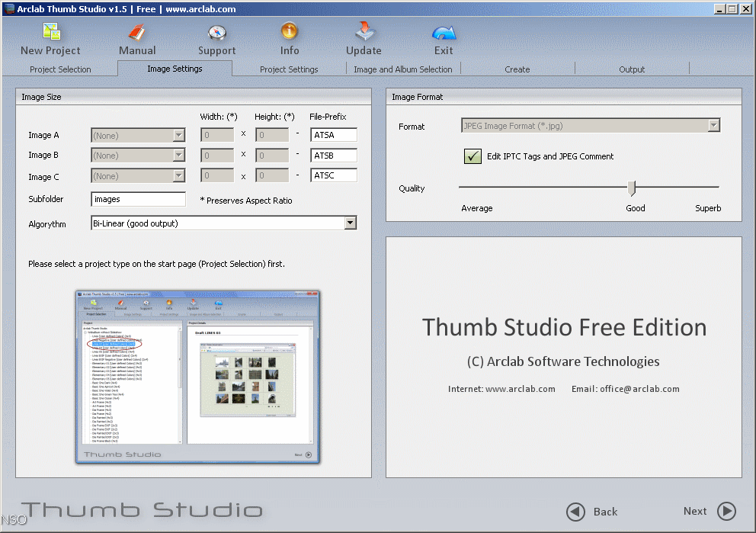The width and height of the screenshot is (756, 533).
Task: Click the Update label
Action: 364,50
